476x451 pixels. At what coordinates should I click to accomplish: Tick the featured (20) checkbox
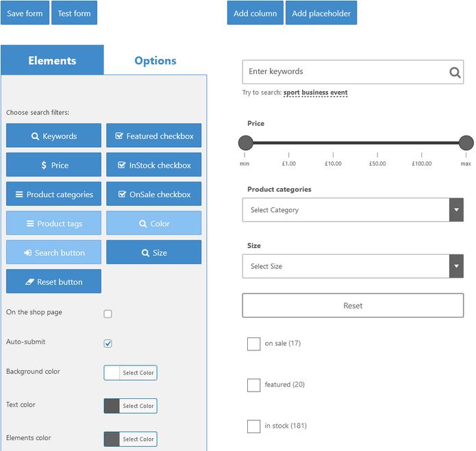coord(254,385)
